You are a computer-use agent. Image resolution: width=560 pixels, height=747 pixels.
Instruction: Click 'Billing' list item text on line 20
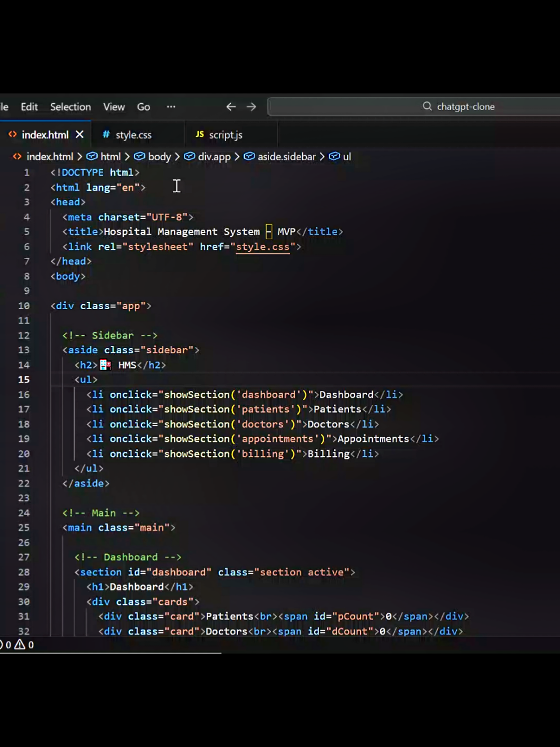coord(329,454)
